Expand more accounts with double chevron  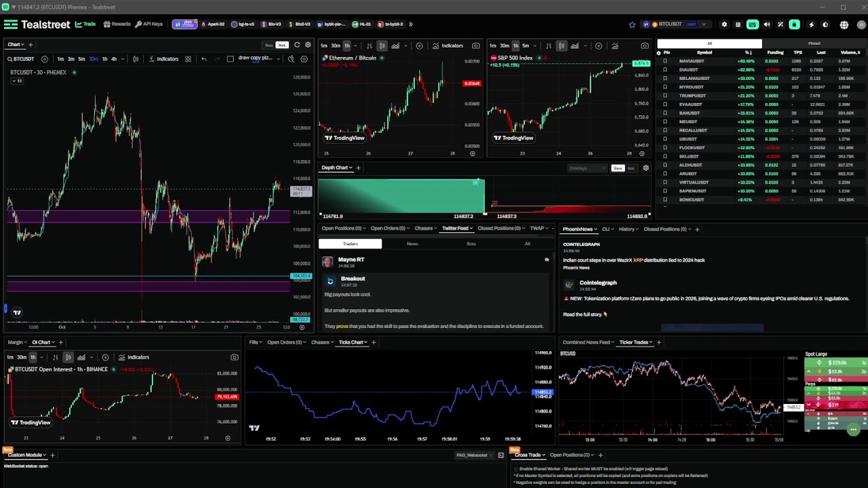410,24
